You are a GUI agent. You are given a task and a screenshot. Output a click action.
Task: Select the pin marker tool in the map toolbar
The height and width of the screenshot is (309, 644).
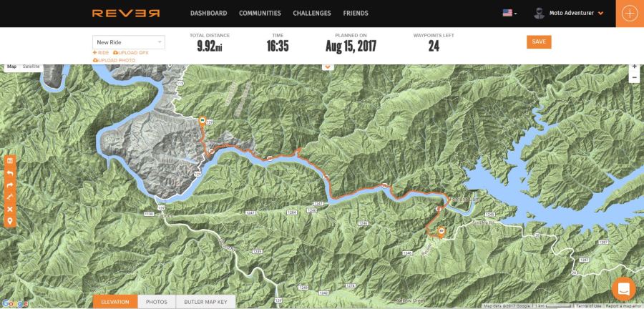(x=10, y=222)
